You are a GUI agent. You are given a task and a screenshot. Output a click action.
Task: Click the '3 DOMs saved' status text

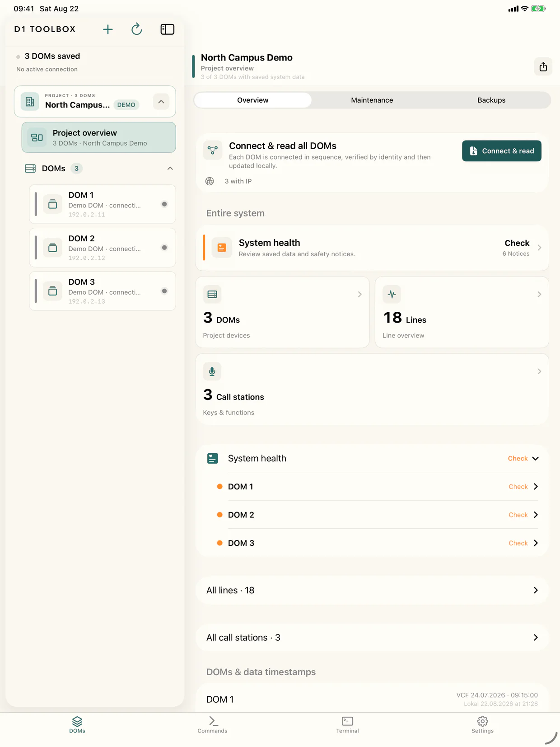[x=52, y=56]
